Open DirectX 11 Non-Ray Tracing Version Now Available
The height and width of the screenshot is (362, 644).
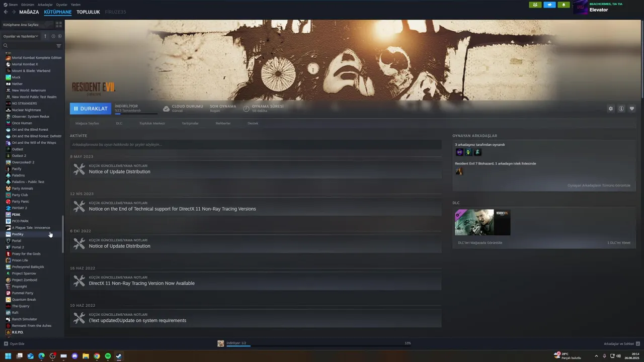tap(256, 281)
